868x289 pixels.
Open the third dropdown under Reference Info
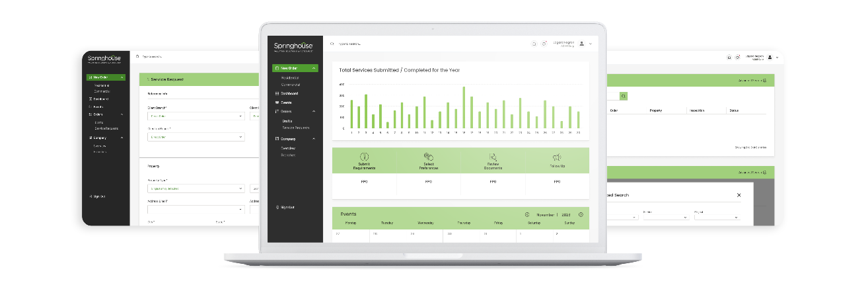tap(196, 137)
